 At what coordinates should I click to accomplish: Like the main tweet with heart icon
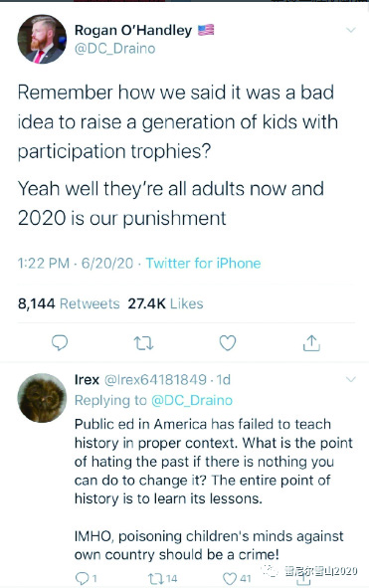(227, 342)
